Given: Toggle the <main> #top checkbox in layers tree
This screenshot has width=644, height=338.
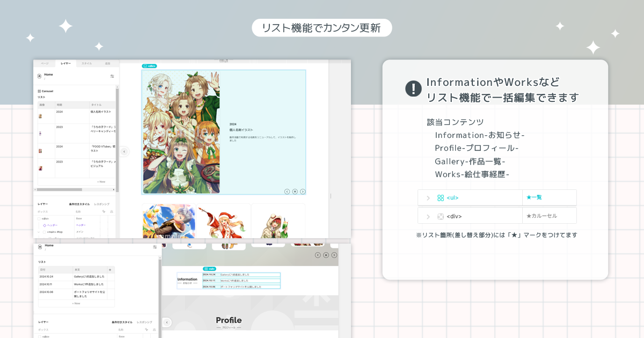Looking at the screenshot, I should click(x=45, y=232).
